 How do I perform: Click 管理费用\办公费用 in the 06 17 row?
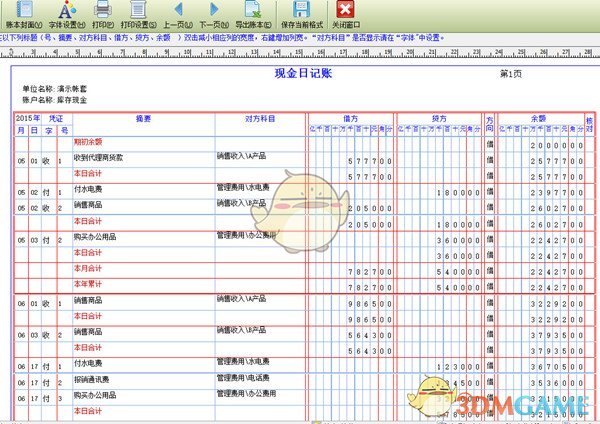point(246,393)
